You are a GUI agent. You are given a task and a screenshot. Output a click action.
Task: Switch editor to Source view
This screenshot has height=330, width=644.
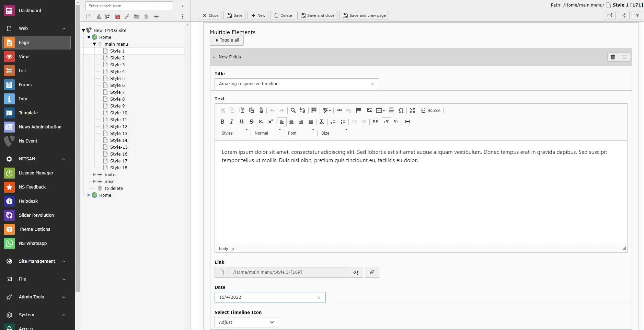pos(431,110)
